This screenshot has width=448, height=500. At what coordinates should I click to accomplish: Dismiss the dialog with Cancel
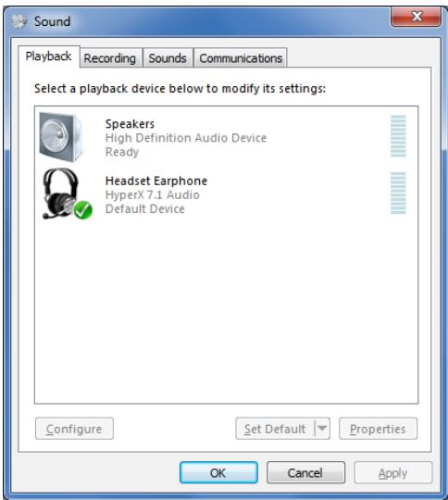pyautogui.click(x=305, y=472)
